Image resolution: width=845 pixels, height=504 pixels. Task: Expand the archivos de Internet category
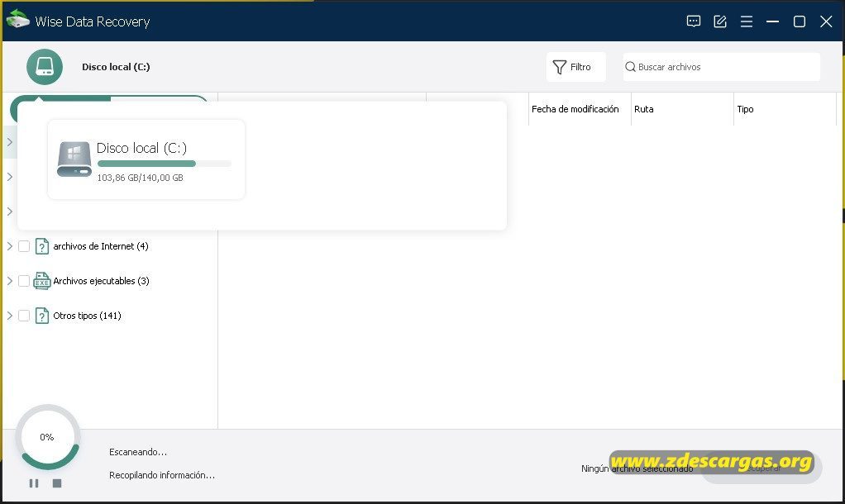(x=9, y=246)
